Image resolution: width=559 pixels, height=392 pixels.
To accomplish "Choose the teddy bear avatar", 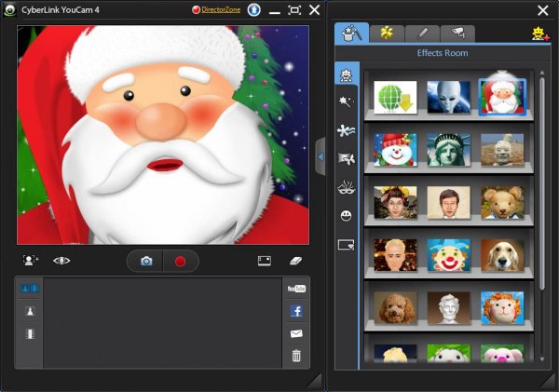I will point(502,202).
